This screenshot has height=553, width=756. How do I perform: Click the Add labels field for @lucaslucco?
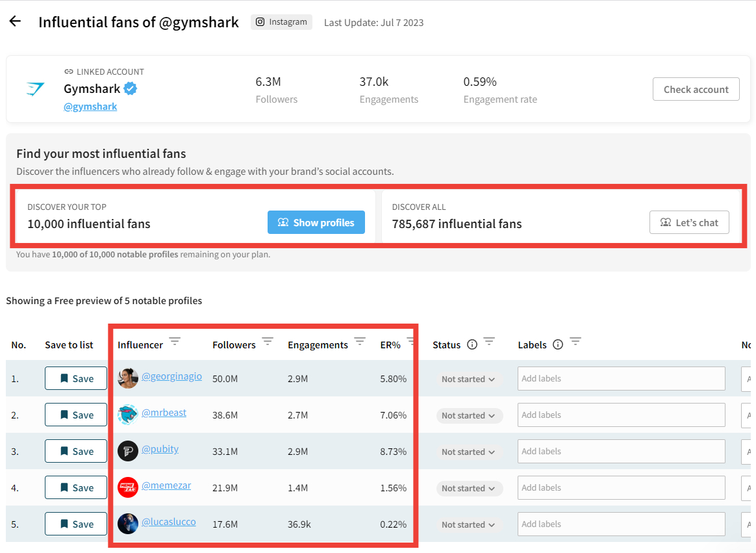pos(622,524)
